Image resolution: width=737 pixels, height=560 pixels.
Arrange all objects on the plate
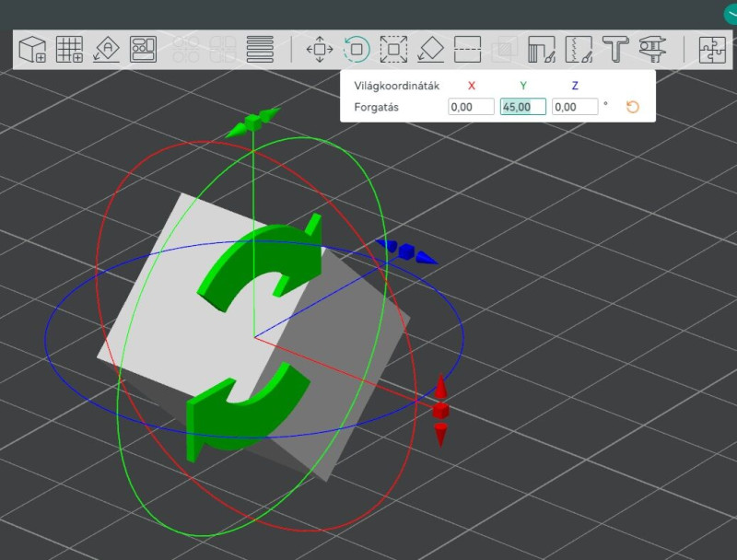144,50
